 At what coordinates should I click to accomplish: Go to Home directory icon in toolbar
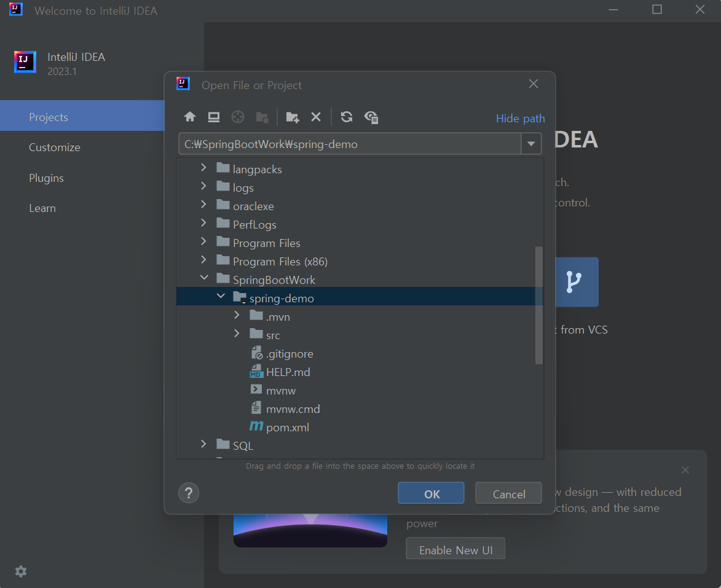(190, 117)
